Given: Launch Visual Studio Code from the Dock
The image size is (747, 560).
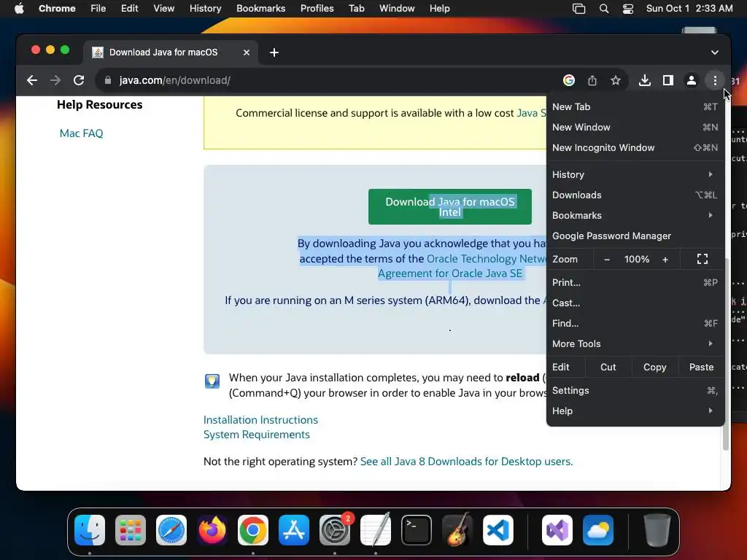Looking at the screenshot, I should point(498,530).
